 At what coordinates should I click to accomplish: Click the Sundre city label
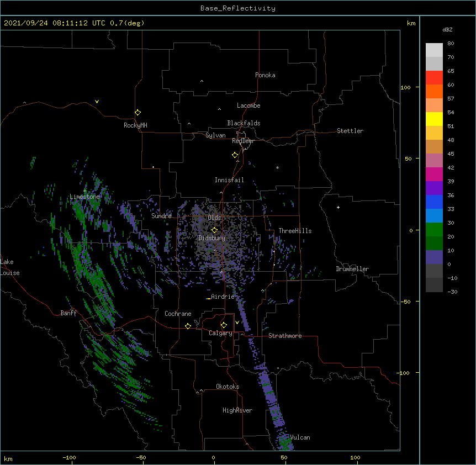tap(161, 216)
